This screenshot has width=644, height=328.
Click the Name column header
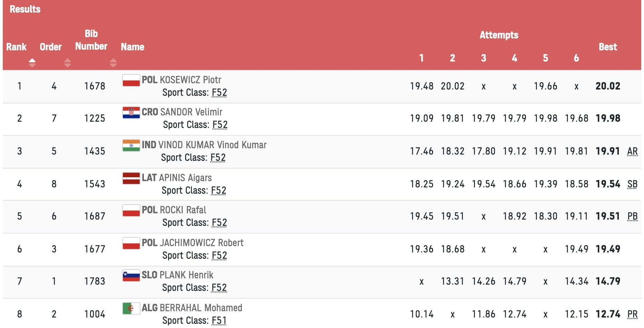132,47
